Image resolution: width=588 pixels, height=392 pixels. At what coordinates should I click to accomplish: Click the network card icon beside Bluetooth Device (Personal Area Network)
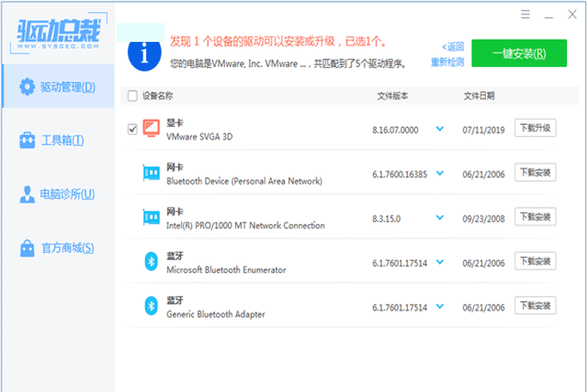pos(151,173)
